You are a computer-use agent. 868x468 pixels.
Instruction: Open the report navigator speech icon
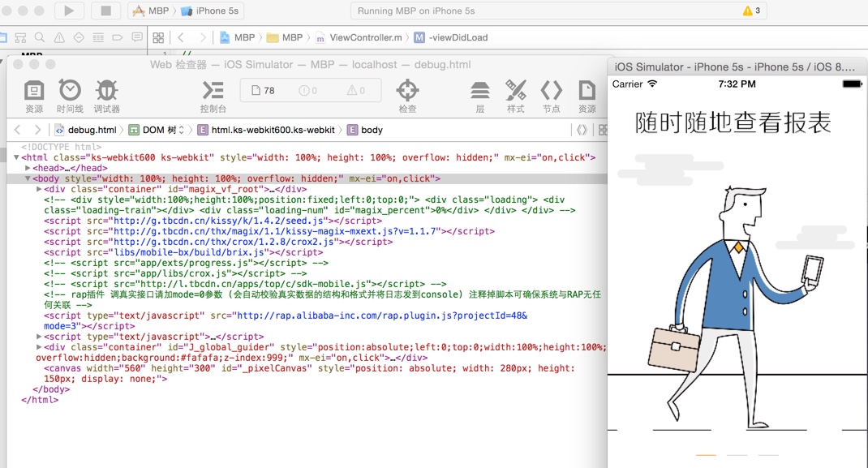click(137, 37)
